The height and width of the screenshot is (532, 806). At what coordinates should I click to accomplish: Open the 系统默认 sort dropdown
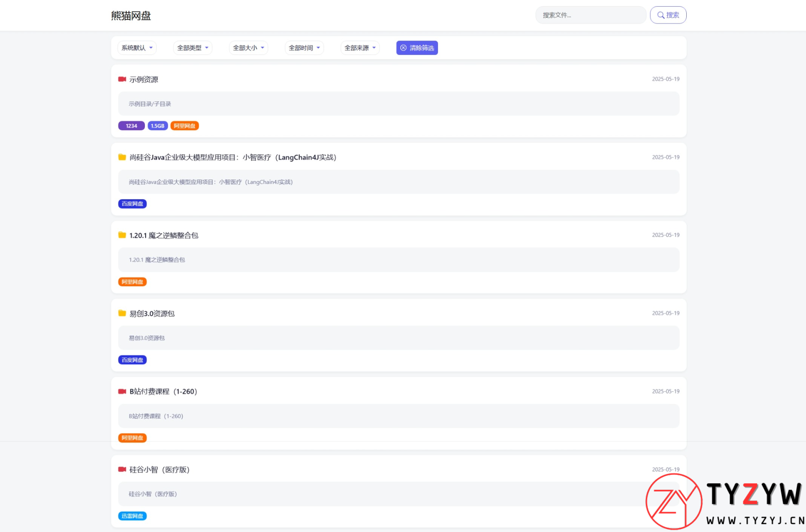[x=137, y=48]
